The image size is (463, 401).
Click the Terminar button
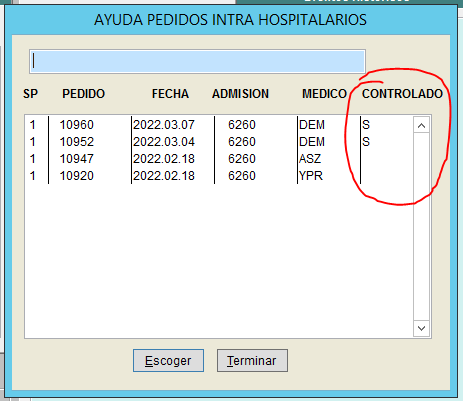click(x=252, y=360)
